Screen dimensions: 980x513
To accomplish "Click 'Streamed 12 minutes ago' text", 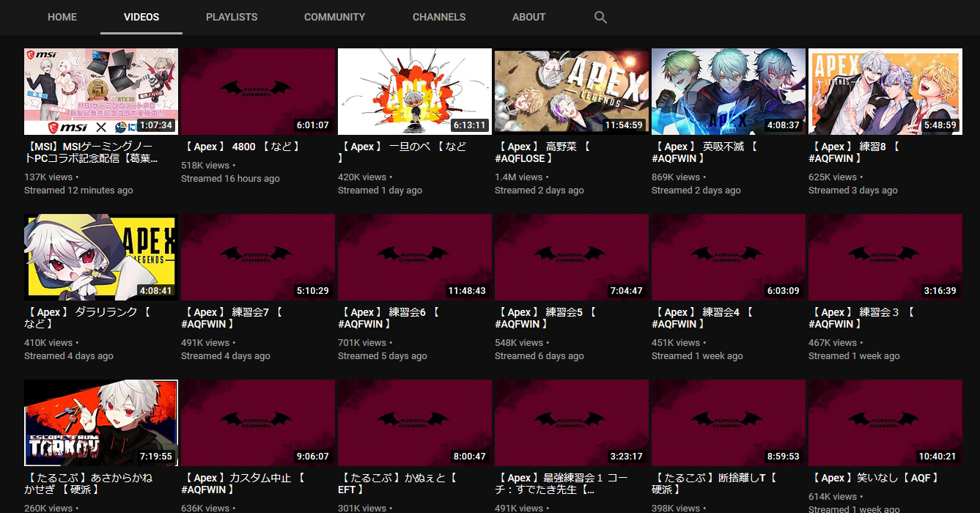I will coord(78,191).
